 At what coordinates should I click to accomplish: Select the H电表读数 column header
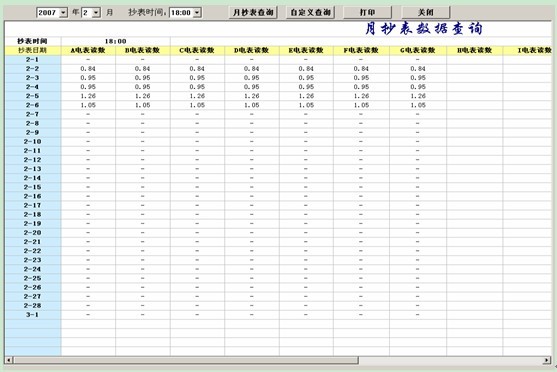(x=475, y=50)
